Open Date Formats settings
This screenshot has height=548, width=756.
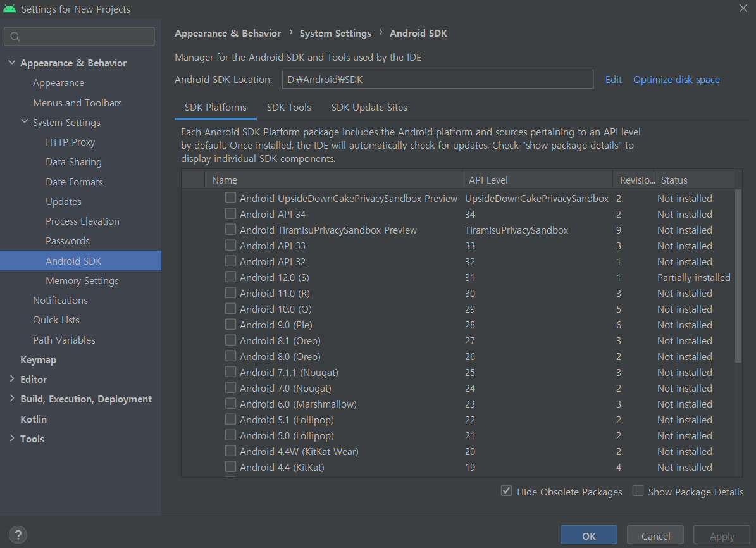tap(74, 182)
